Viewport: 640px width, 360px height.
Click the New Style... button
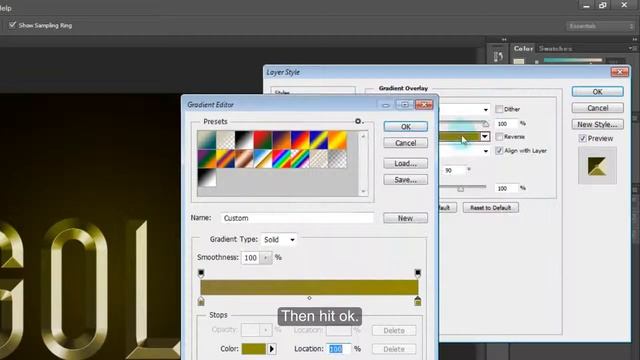598,124
